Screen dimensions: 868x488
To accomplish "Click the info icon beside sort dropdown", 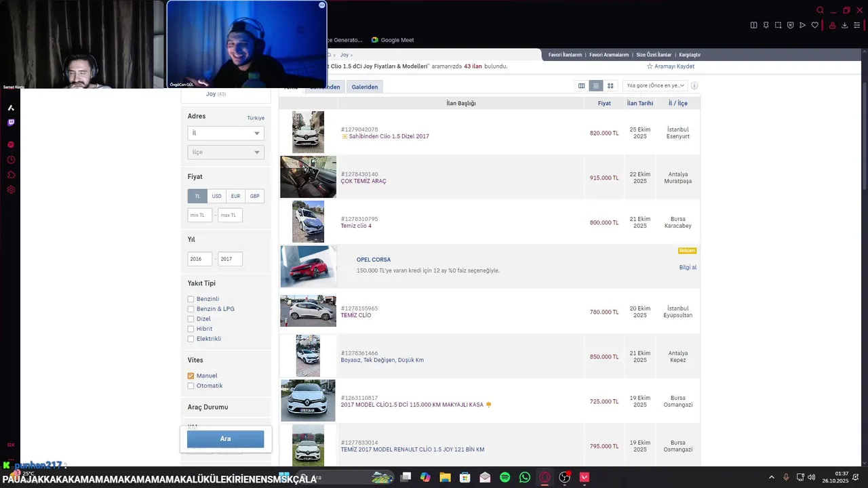I will click(694, 85).
